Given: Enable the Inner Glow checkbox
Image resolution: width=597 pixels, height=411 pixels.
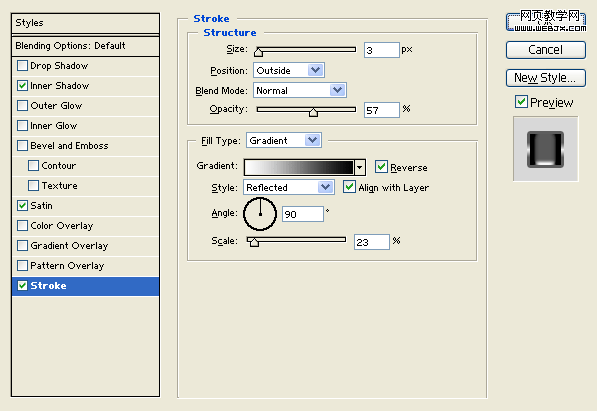Looking at the screenshot, I should click(22, 125).
